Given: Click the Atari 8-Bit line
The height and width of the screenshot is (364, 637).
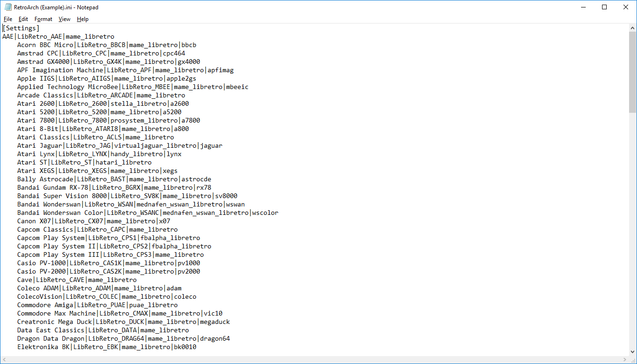Looking at the screenshot, I should 103,129.
